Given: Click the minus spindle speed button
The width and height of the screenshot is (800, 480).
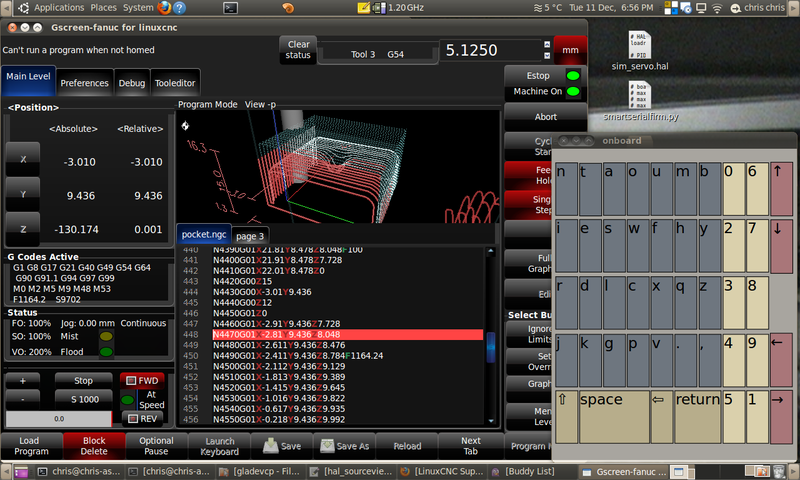Looking at the screenshot, I should (23, 399).
